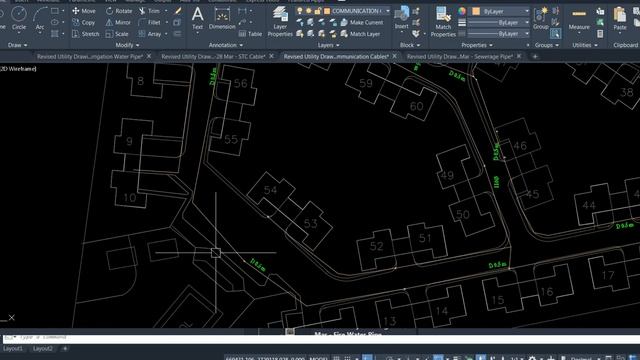Click the Erase pencil icon in Modify

point(178,11)
